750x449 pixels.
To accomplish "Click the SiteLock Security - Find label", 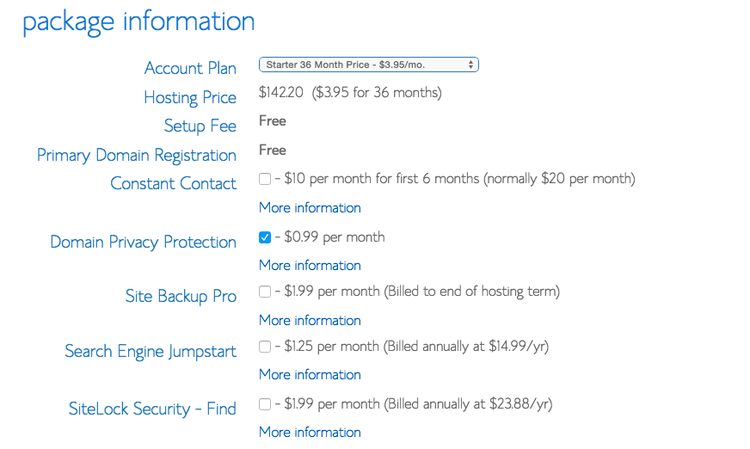I will [152, 408].
